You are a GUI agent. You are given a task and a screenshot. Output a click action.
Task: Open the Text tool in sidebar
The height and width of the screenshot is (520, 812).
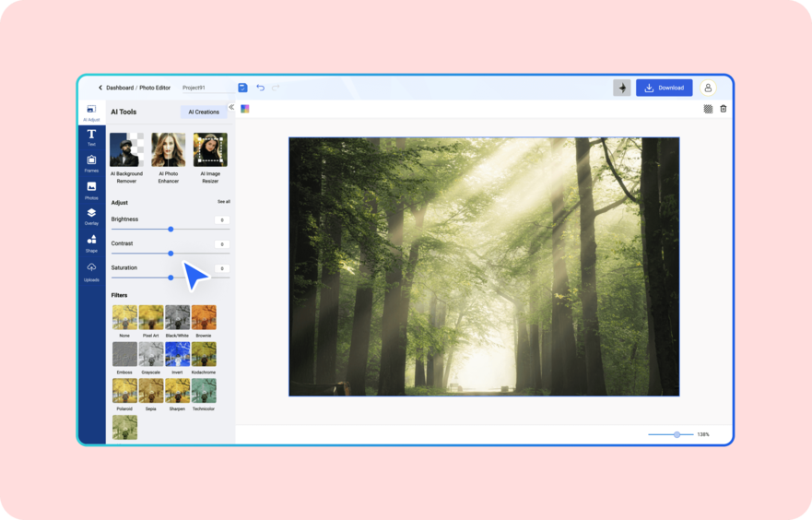(91, 137)
